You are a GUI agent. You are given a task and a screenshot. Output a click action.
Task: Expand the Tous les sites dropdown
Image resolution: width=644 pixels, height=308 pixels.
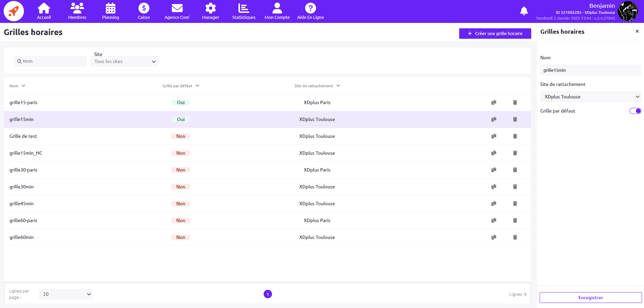point(124,61)
